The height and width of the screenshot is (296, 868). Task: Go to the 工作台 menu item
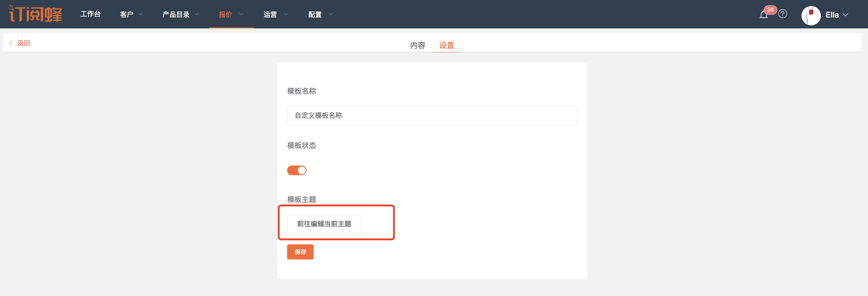point(90,14)
